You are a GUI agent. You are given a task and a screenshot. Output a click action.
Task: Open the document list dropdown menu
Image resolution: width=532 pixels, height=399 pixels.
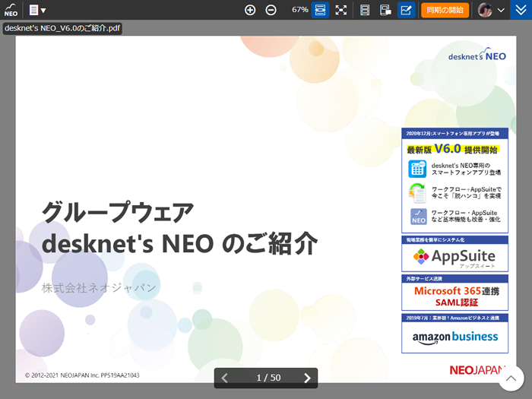(x=37, y=10)
